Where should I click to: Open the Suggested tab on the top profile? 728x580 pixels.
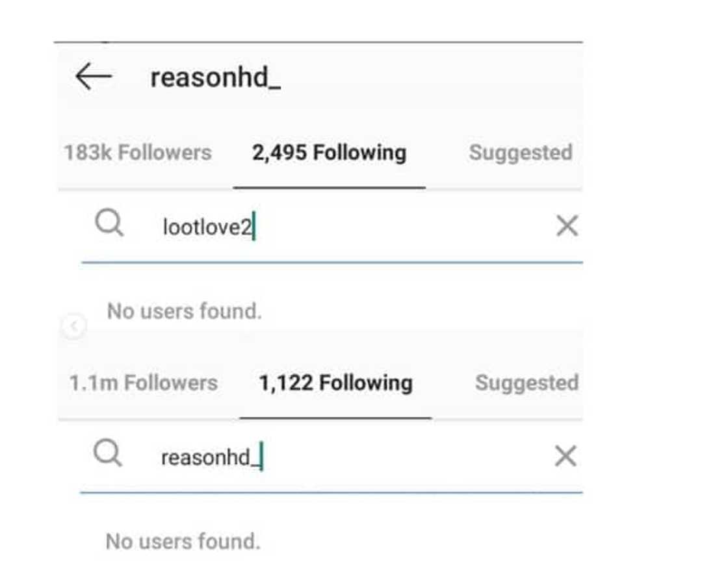point(519,152)
